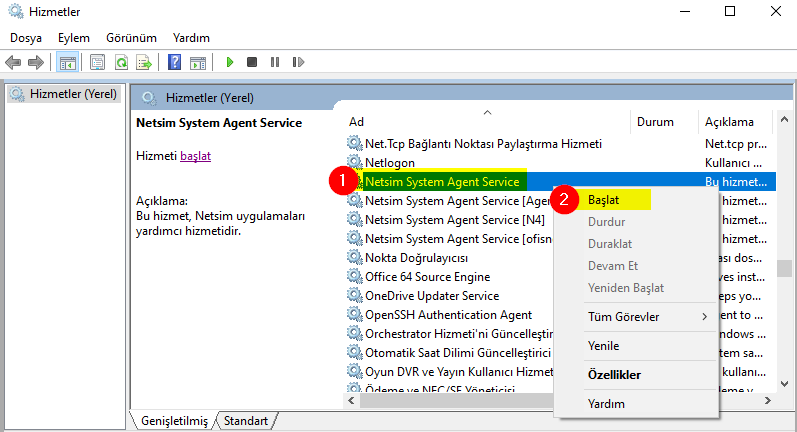The height and width of the screenshot is (432, 797).
Task: Click the Pause Service icon
Action: 275,62
